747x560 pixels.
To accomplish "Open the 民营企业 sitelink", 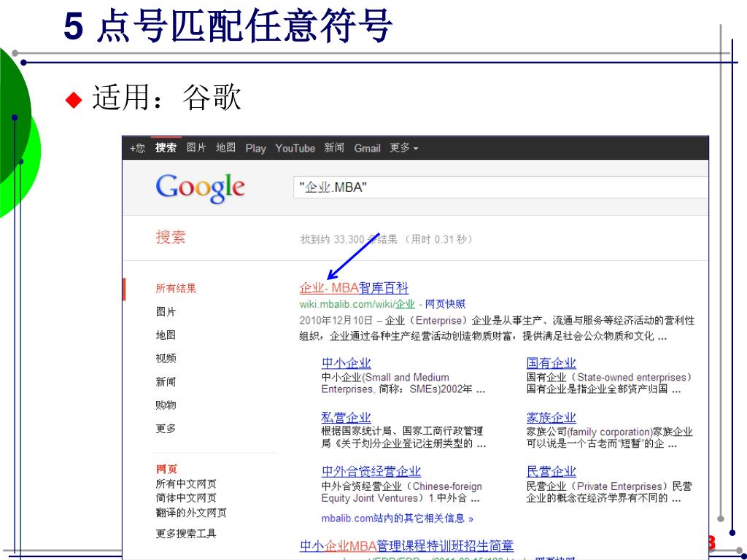I will pyautogui.click(x=551, y=472).
